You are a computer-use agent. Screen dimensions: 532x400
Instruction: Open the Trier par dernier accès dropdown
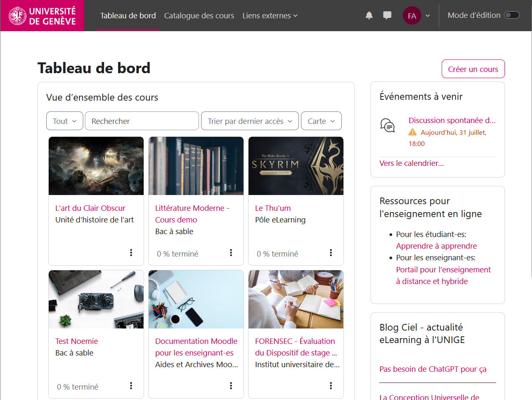[250, 121]
